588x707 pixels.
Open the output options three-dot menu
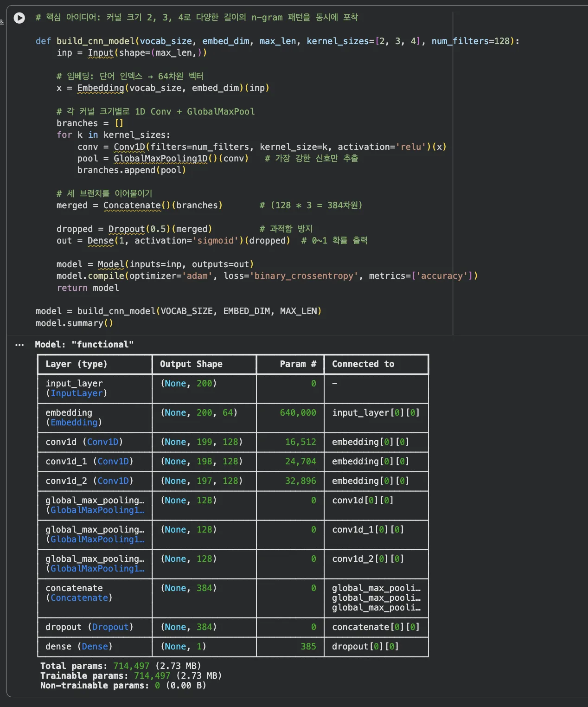[x=19, y=345]
